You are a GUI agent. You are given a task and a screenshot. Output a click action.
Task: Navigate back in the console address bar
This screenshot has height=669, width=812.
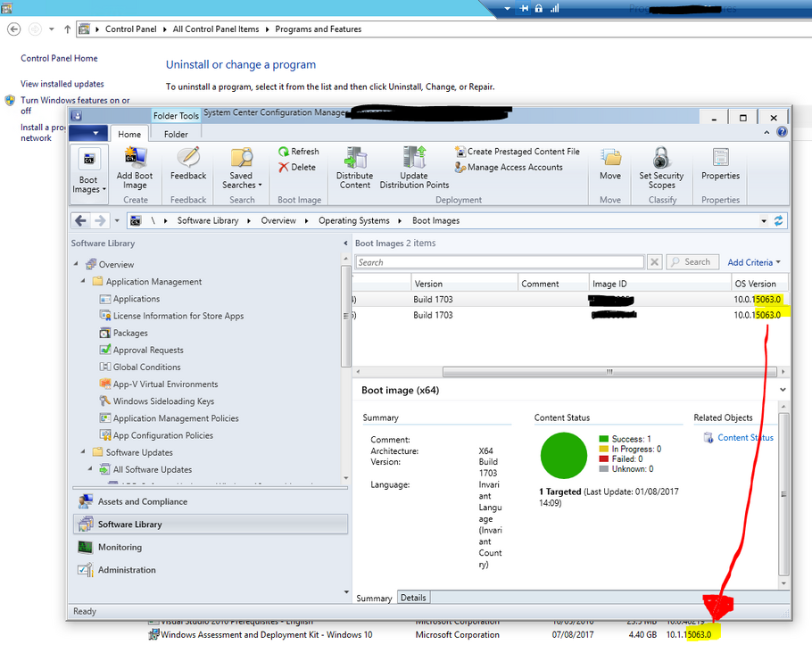click(81, 220)
